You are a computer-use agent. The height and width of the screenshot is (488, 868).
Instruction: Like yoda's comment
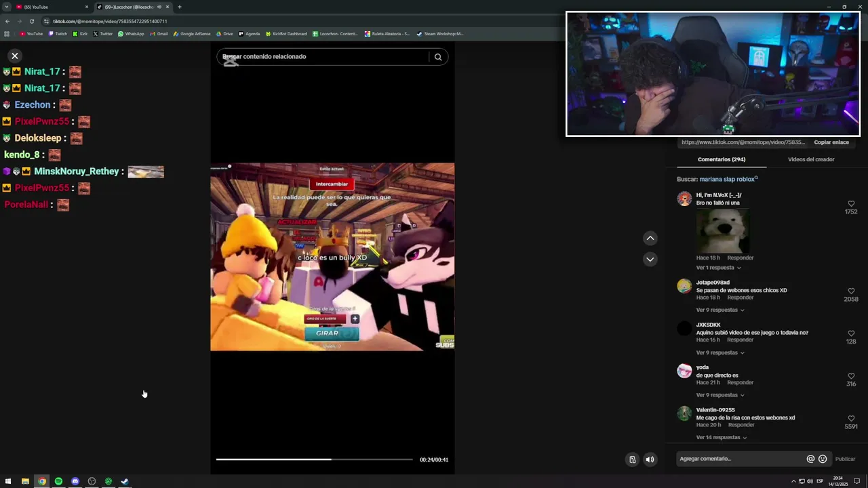(851, 376)
